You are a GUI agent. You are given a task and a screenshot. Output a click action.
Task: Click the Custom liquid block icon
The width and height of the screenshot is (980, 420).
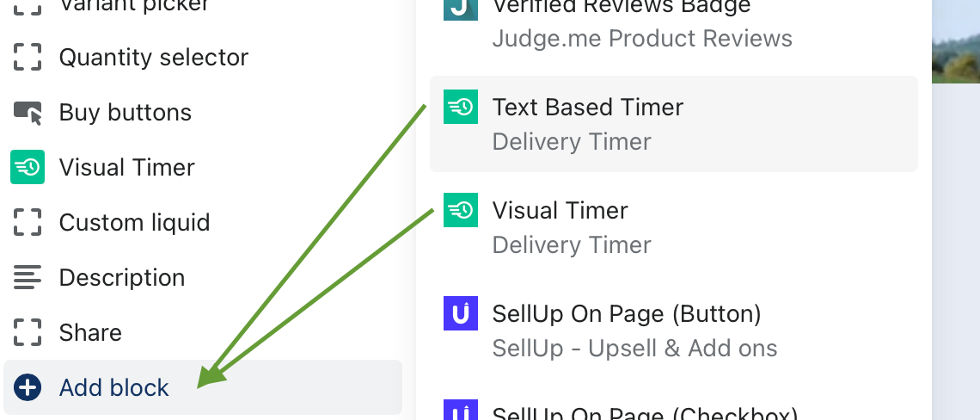tap(28, 222)
